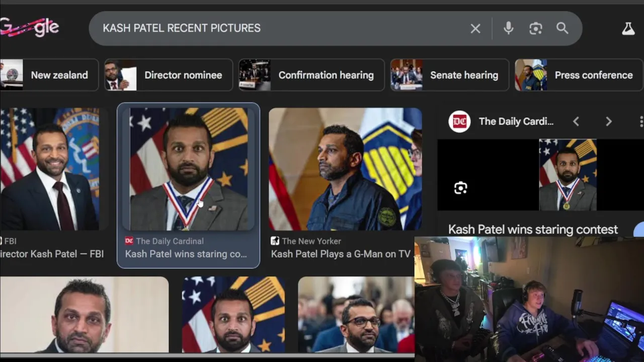Open Google Lens camera search icon
The height and width of the screenshot is (362, 644).
[x=536, y=28]
